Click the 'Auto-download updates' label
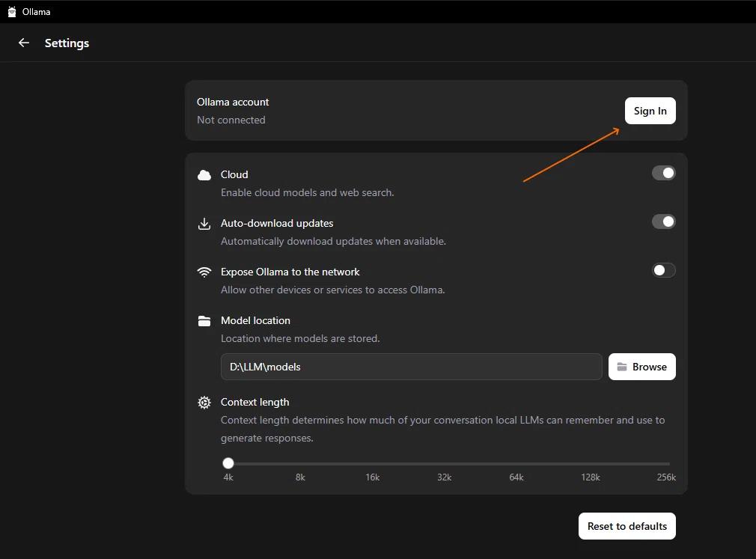This screenshot has height=559, width=756. coord(277,223)
